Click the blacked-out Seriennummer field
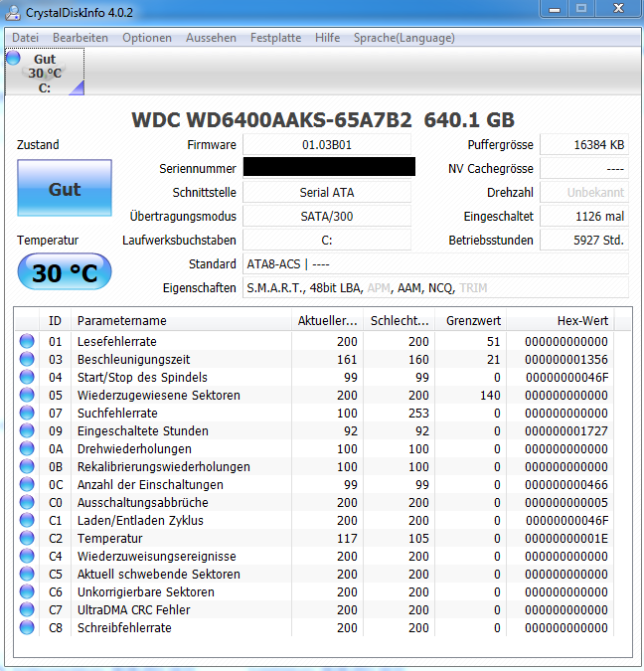The width and height of the screenshot is (644, 671). (329, 167)
